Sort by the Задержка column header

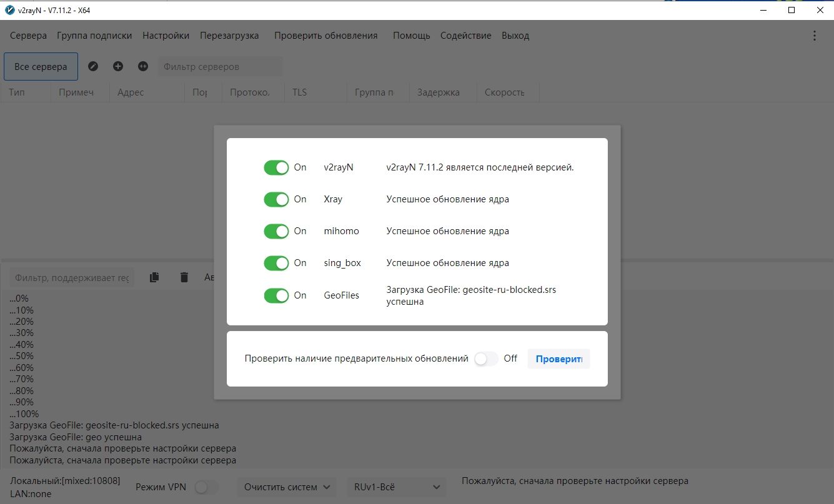[x=444, y=92]
